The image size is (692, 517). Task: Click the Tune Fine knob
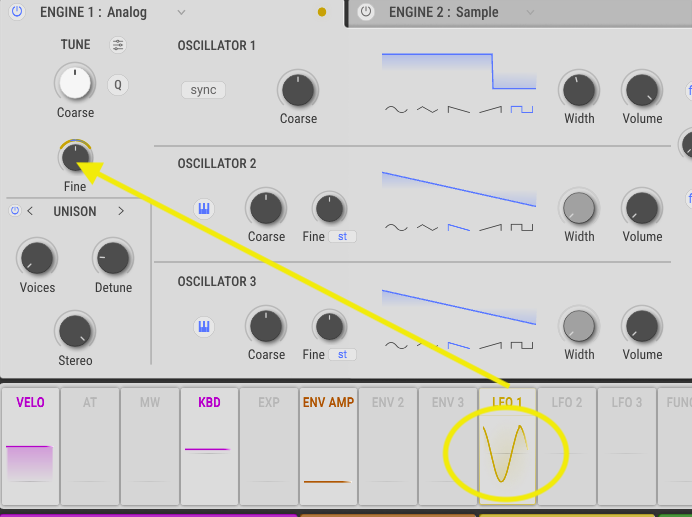tap(75, 156)
